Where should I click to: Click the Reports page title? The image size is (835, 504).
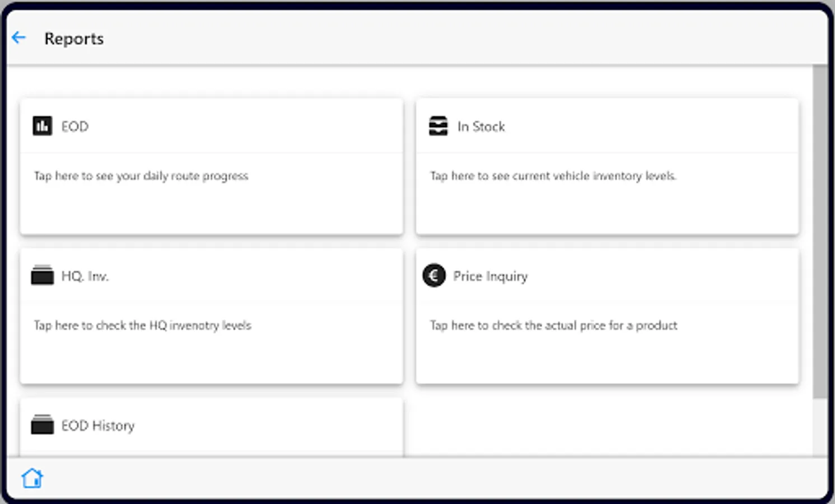point(74,39)
